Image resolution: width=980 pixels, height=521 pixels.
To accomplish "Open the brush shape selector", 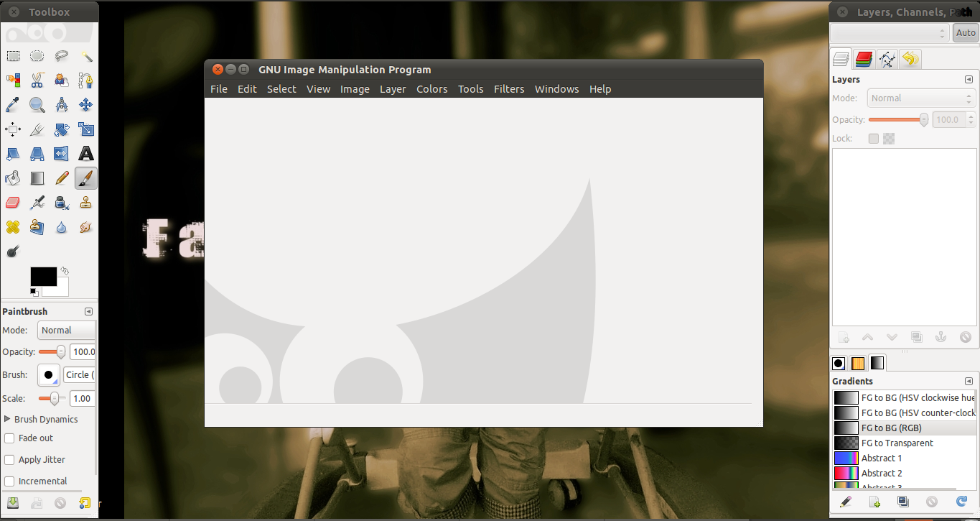I will pos(48,374).
